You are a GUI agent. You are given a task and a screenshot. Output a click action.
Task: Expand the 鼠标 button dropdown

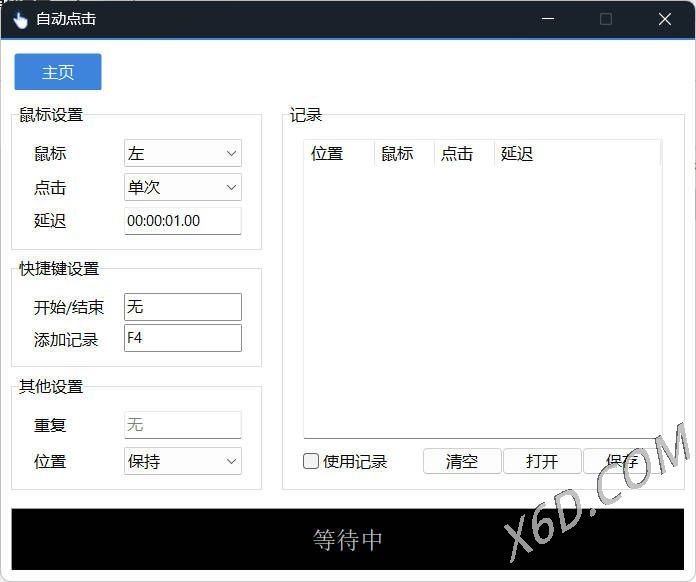pos(183,153)
